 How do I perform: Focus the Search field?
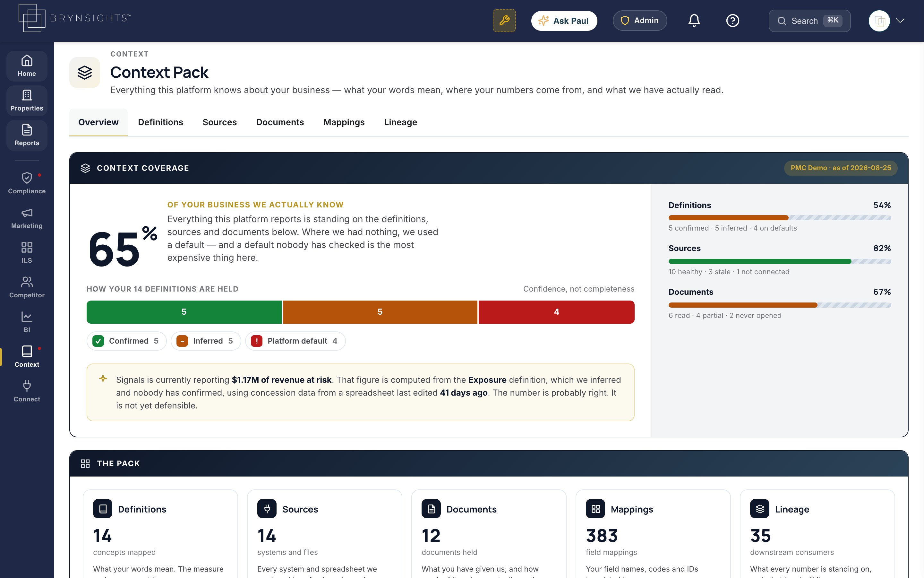point(809,21)
